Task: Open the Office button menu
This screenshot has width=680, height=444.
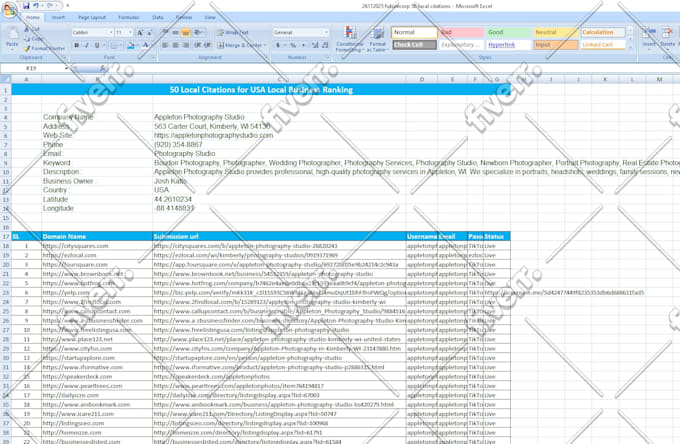Action: point(9,9)
